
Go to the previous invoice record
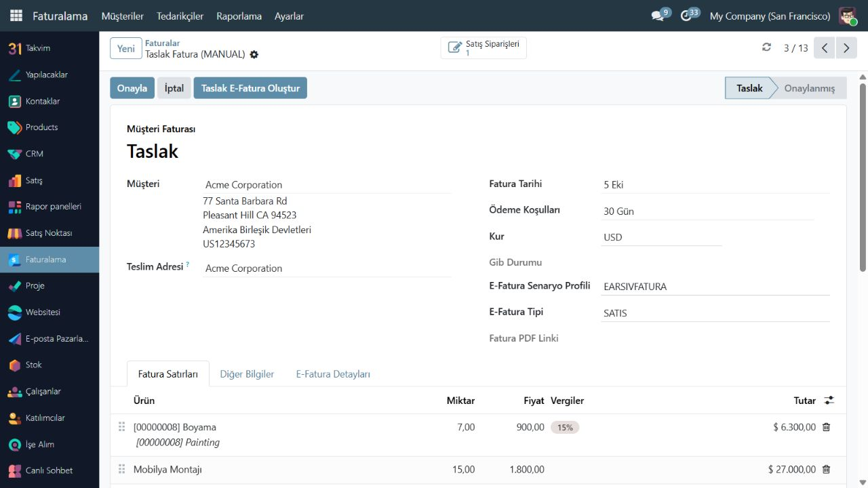(x=825, y=48)
